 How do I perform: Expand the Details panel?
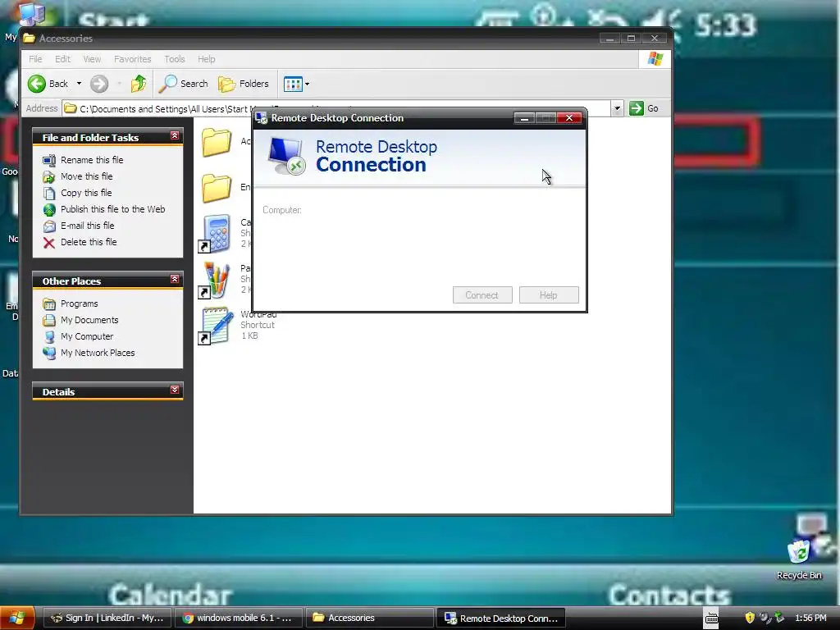(175, 390)
